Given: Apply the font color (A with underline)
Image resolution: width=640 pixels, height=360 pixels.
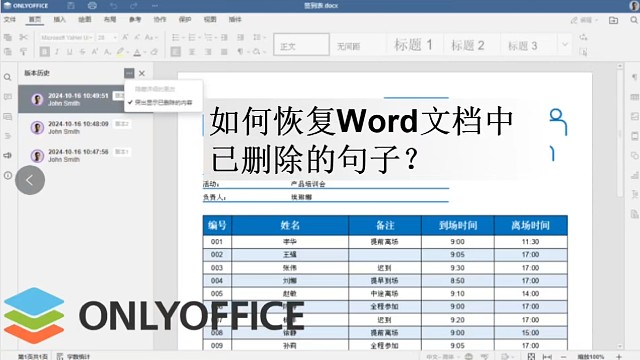Looking at the screenshot, I should (x=137, y=52).
